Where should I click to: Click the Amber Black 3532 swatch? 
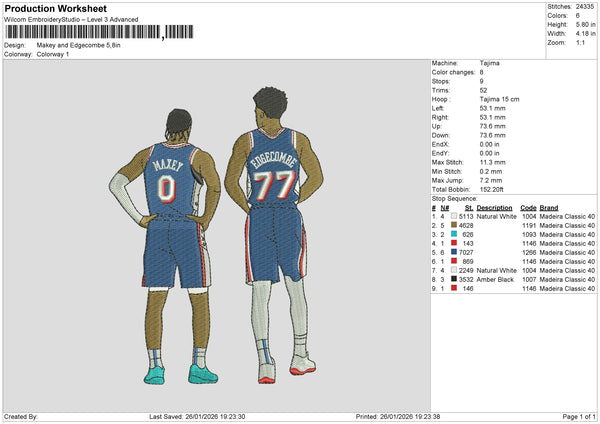coord(453,279)
